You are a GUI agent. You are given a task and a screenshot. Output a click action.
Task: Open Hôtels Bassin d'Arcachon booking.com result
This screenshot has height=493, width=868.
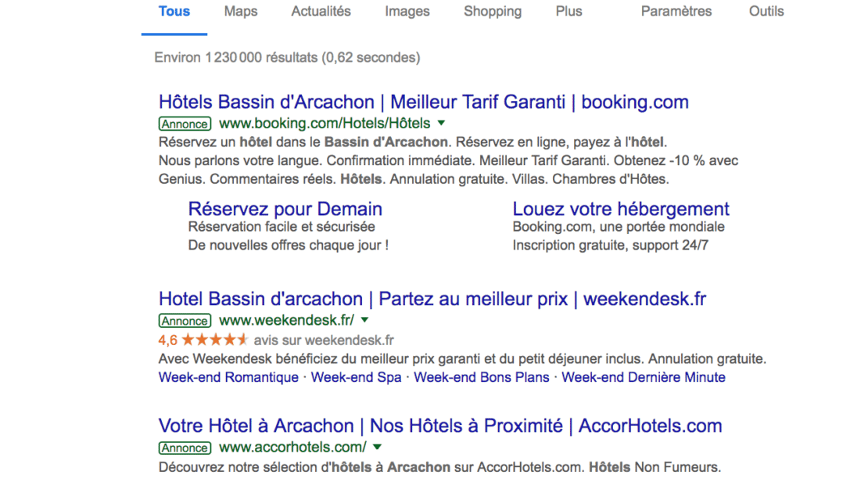click(423, 102)
